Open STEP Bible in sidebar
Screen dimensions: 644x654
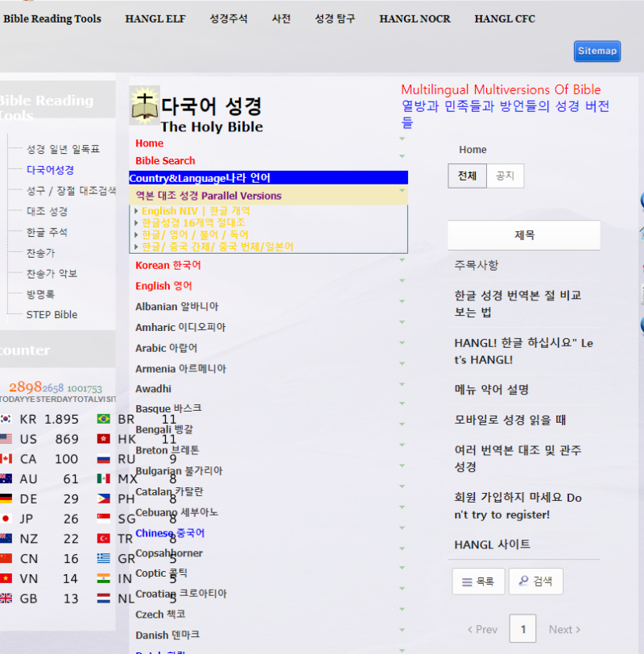point(52,314)
